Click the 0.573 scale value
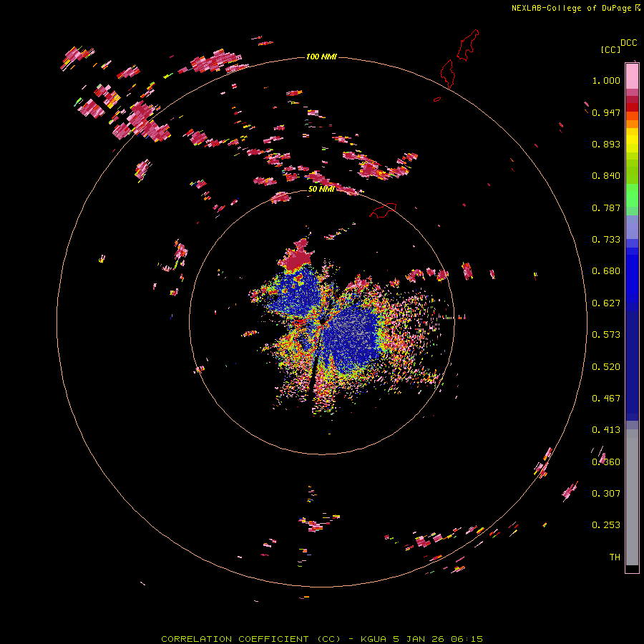Viewport: 644px width, 644px height. pos(606,335)
